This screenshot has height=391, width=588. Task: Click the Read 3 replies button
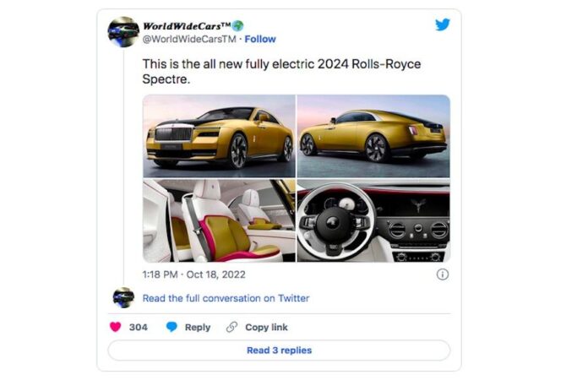pos(279,350)
